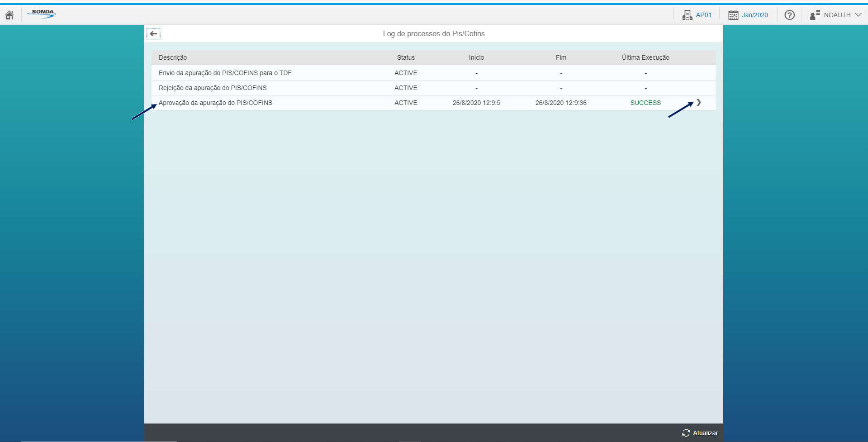Open the help question mark icon
Viewport: 868px width, 442px height.
click(x=790, y=15)
